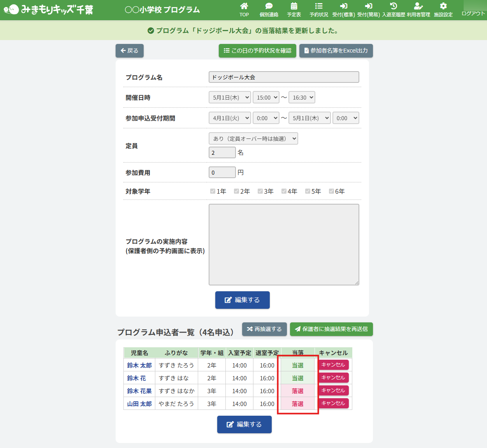Open 受付(簡易) in the navigation bar
The image size is (487, 448).
(368, 6)
